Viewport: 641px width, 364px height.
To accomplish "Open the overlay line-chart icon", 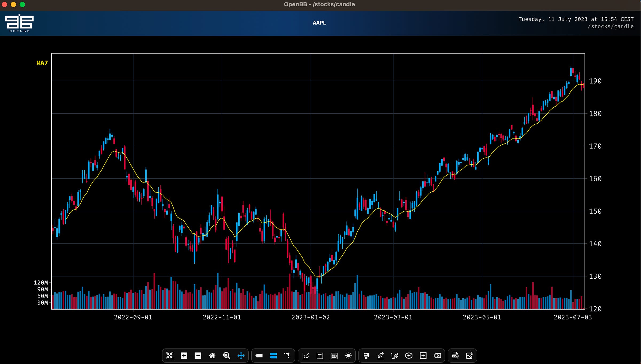I will (306, 355).
